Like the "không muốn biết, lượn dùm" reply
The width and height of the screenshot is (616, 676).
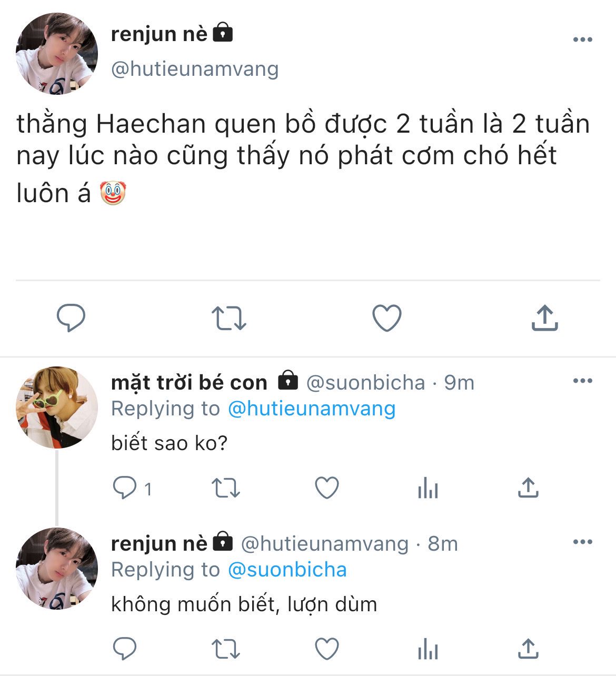tap(326, 649)
